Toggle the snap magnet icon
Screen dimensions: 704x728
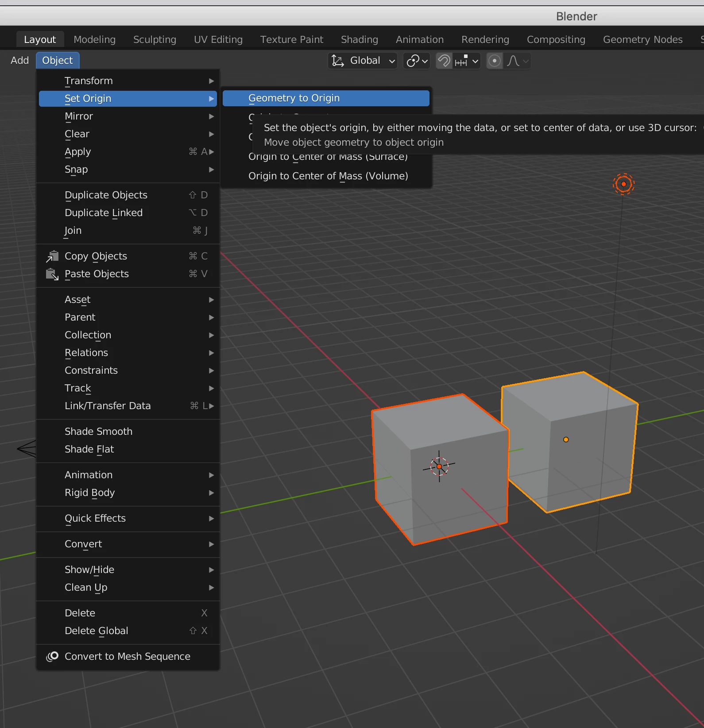coord(444,61)
